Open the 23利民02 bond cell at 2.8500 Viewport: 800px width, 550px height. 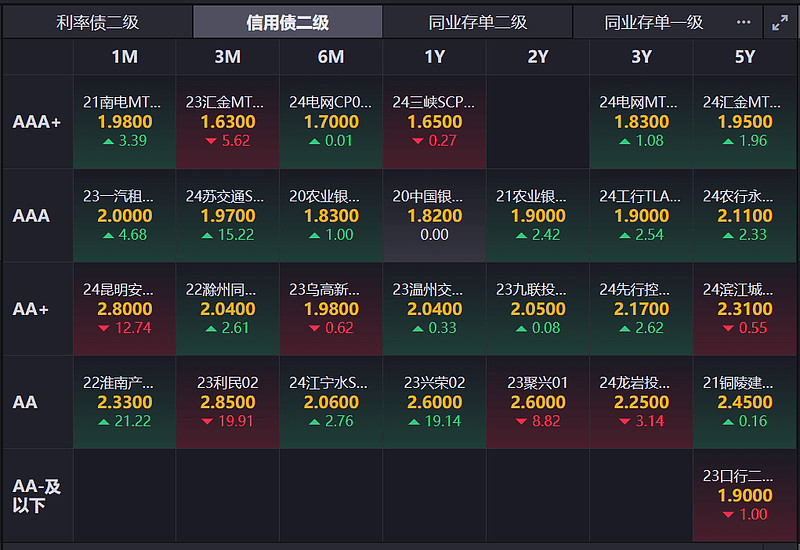[228, 403]
